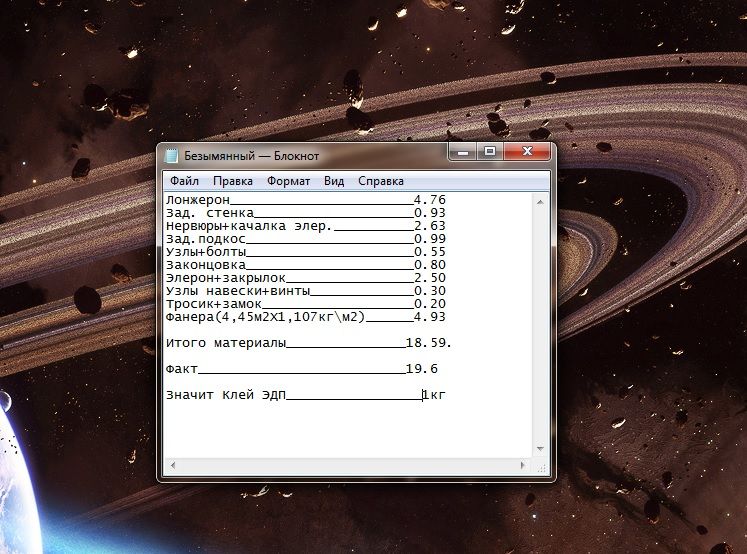The image size is (747, 554).
Task: Minimize the Блокнот window
Action: click(462, 153)
